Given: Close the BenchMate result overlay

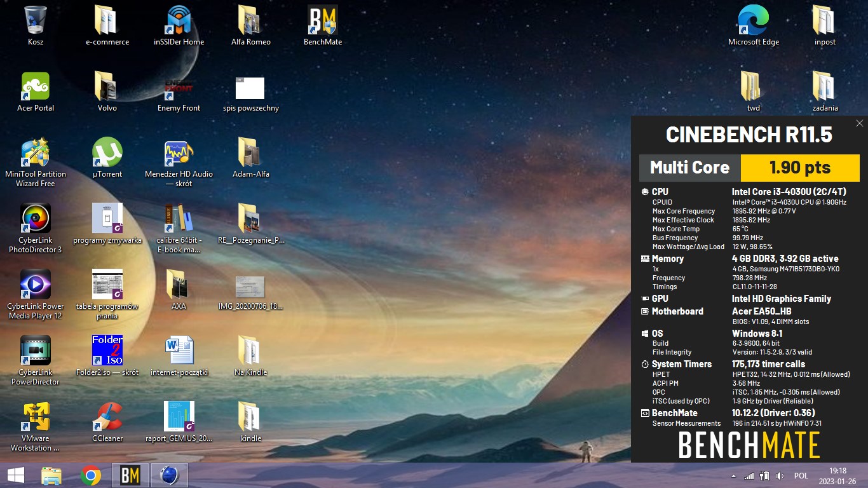Looking at the screenshot, I should click(860, 123).
